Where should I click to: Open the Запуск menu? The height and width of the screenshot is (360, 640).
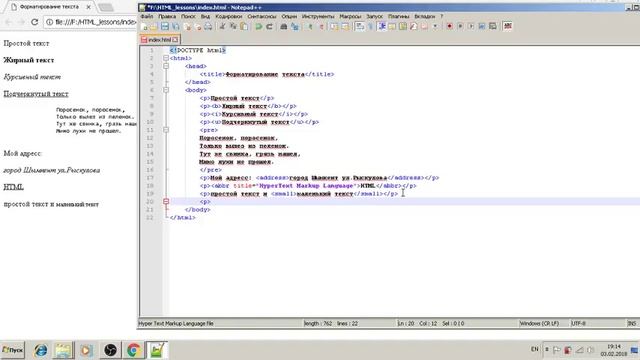(x=375, y=16)
